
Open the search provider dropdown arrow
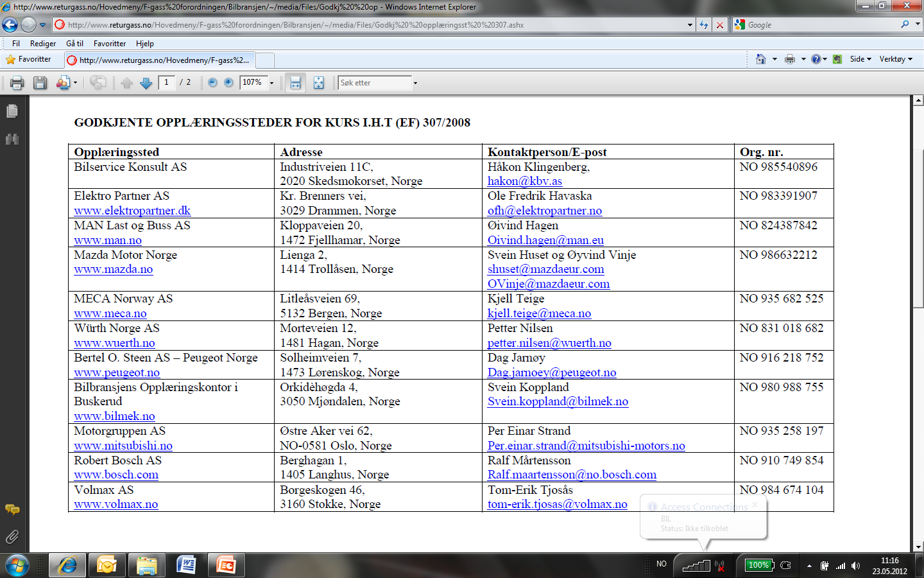tap(918, 24)
